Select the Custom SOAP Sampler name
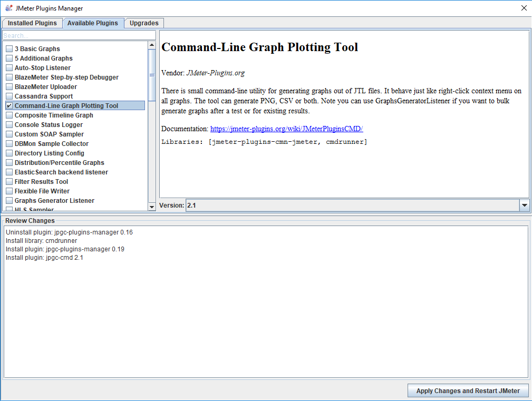The width and height of the screenshot is (532, 401). (49, 134)
